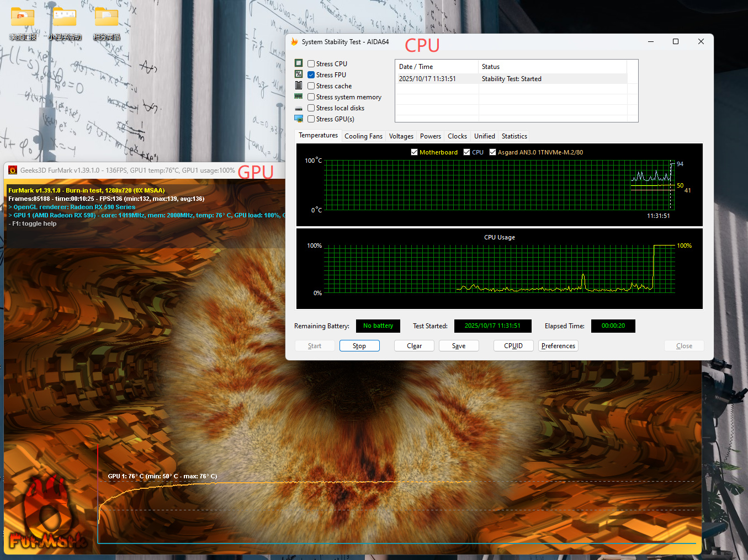Switch to the Cooling Fans tab
This screenshot has height=560, width=748.
pos(363,136)
